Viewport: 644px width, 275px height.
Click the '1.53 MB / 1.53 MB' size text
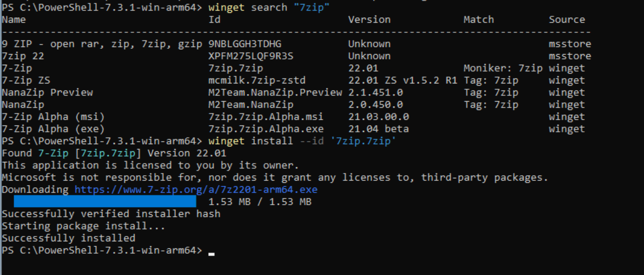point(260,202)
